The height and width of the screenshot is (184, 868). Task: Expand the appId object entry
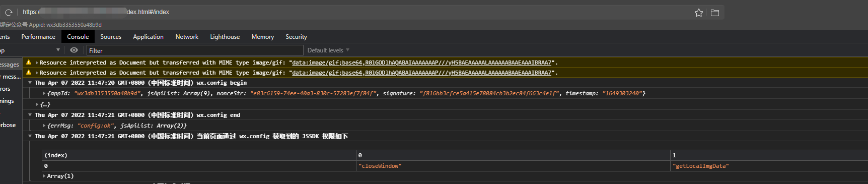pyautogui.click(x=44, y=93)
